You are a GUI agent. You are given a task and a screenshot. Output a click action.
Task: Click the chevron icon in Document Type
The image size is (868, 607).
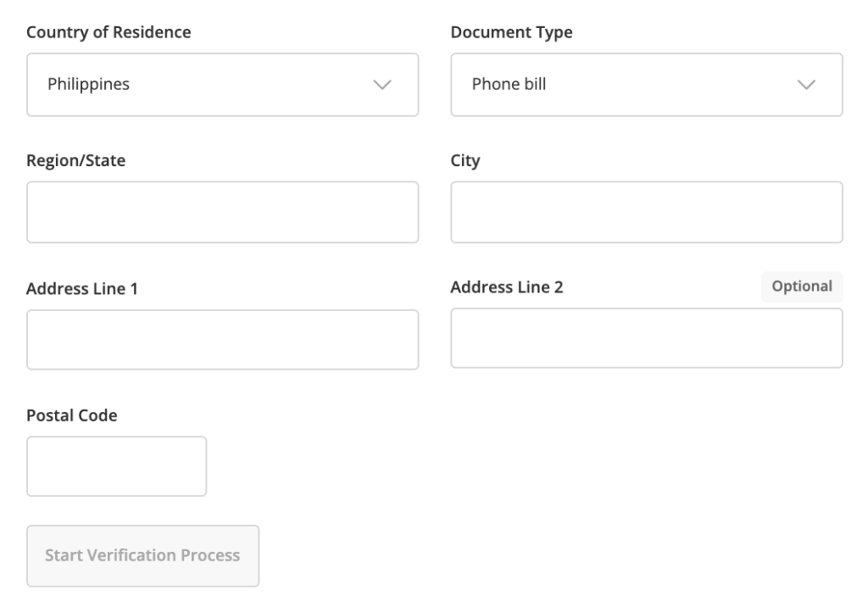[x=806, y=85]
